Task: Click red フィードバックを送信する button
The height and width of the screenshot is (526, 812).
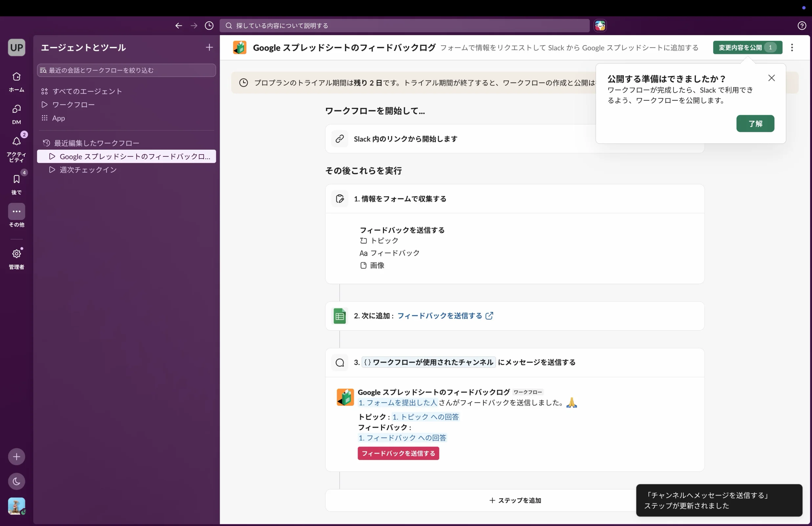Action: pyautogui.click(x=398, y=453)
